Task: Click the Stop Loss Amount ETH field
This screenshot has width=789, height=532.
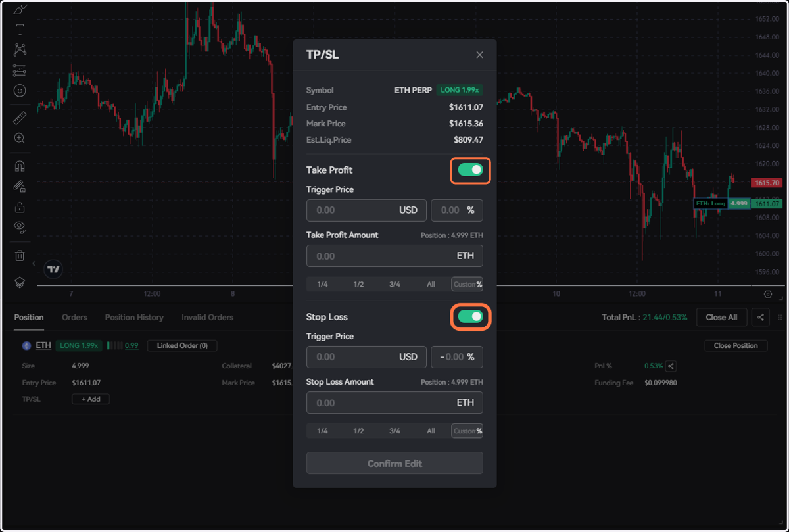Action: pos(394,402)
